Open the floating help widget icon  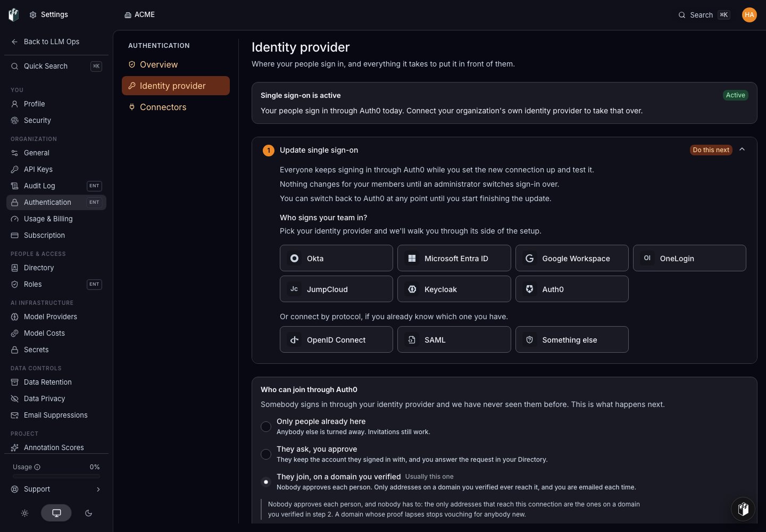coord(744,510)
